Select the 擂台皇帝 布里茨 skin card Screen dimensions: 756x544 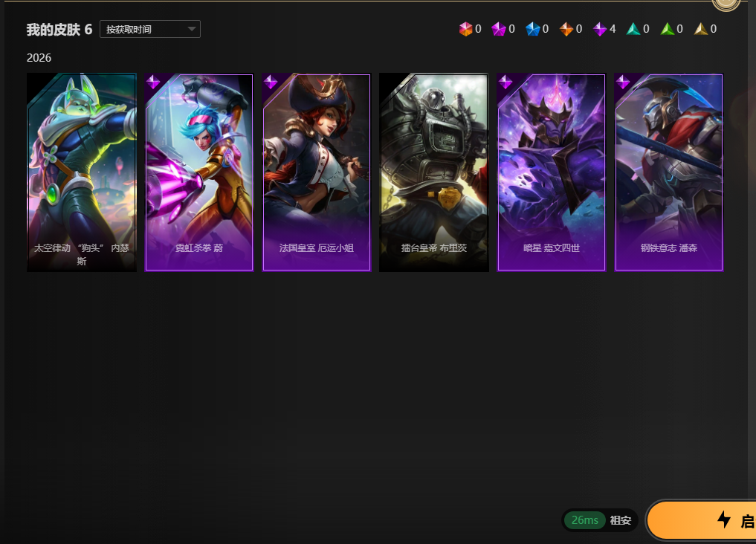434,172
